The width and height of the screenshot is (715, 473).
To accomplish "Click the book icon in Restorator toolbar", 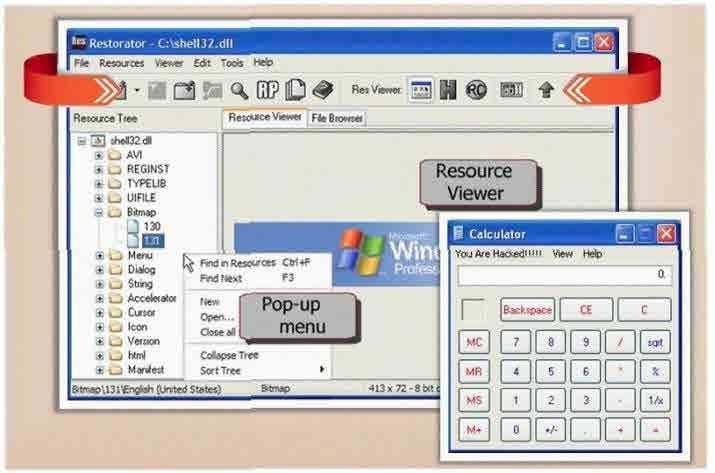I will (x=323, y=90).
